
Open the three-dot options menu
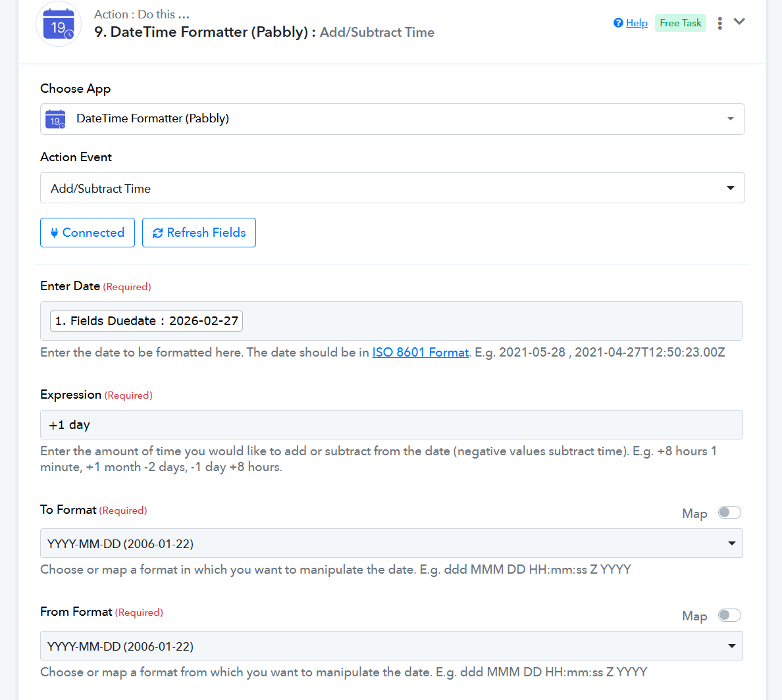pos(719,23)
